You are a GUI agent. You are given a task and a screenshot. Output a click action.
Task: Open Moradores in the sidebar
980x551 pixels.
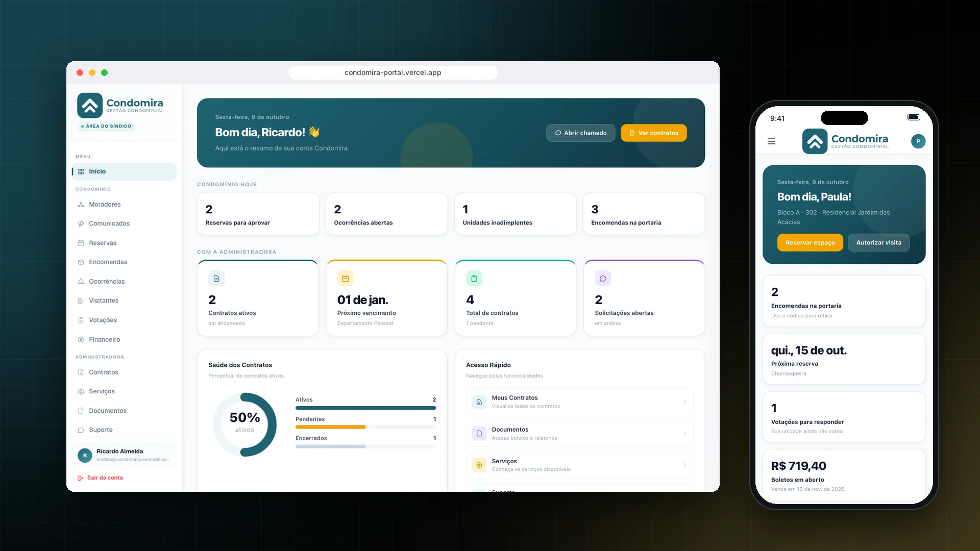coord(124,205)
